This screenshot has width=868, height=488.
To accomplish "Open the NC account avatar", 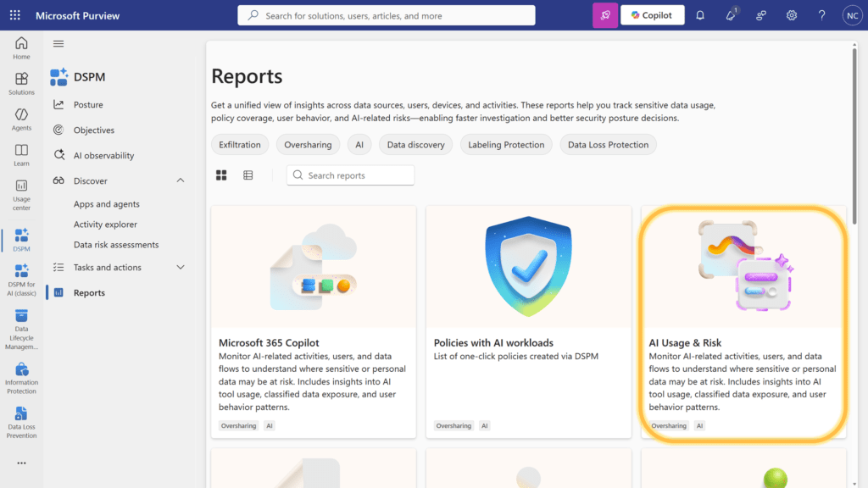I will point(853,15).
